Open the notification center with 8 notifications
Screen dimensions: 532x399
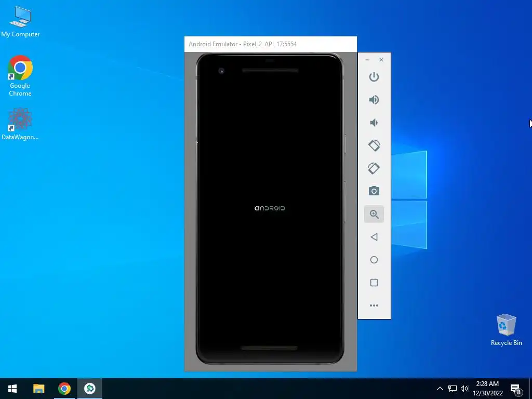tap(516, 389)
